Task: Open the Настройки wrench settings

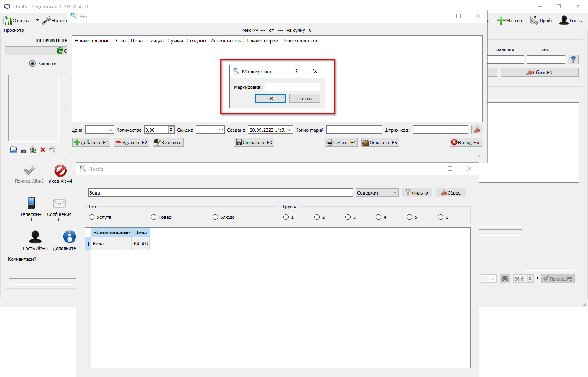Action: point(55,20)
